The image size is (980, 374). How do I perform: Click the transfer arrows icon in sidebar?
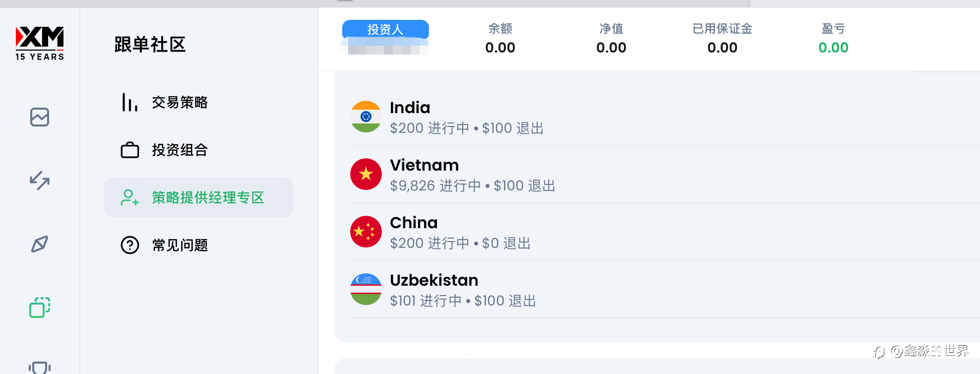(x=40, y=181)
